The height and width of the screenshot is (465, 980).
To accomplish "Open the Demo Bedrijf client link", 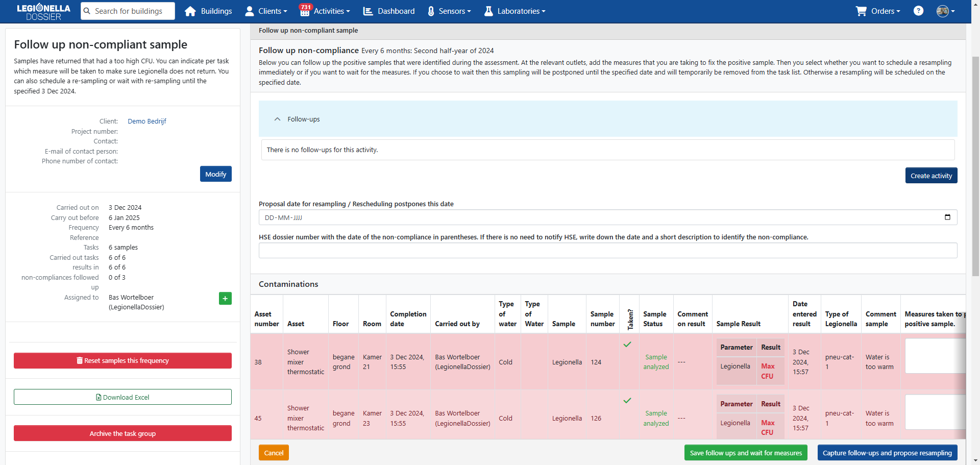I will (x=147, y=121).
